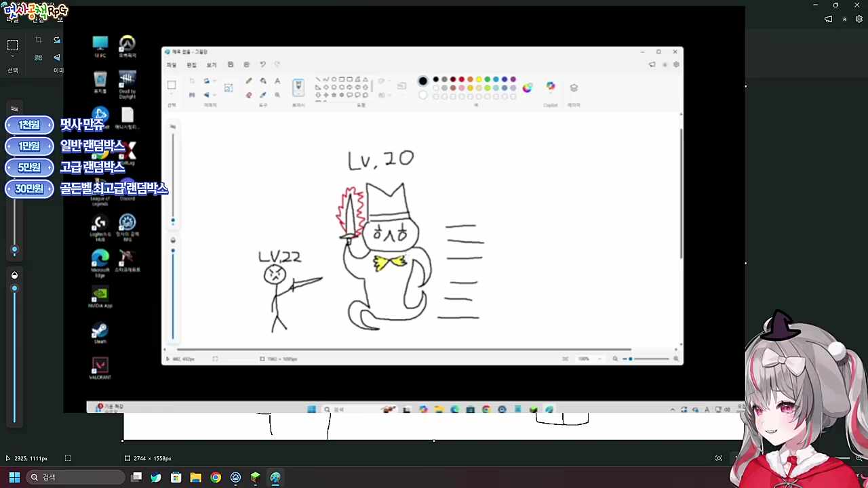Viewport: 868px width, 488px height.
Task: Select the Text tool
Action: point(277,80)
